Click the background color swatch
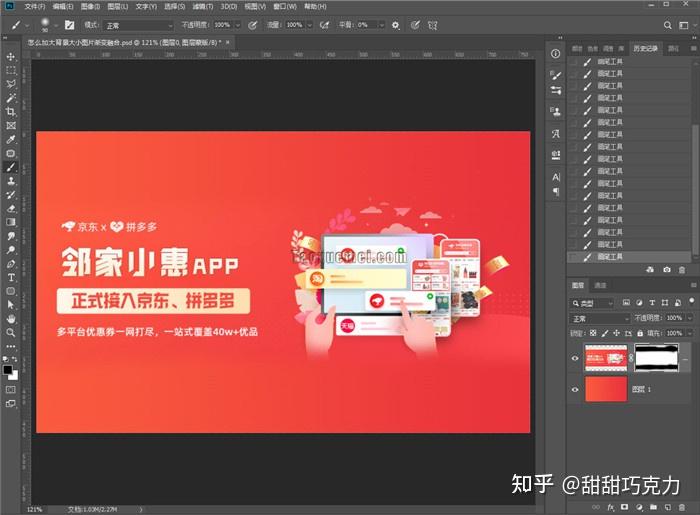The image size is (700, 515). [x=14, y=376]
